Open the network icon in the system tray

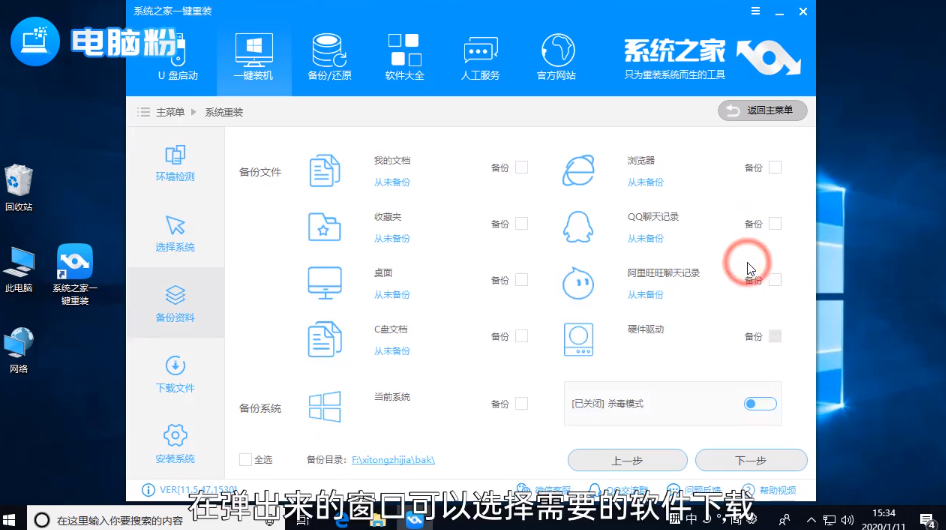coord(830,520)
